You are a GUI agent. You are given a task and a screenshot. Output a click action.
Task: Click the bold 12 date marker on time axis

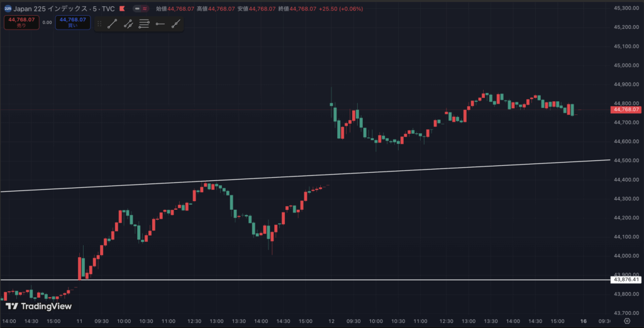(331, 320)
